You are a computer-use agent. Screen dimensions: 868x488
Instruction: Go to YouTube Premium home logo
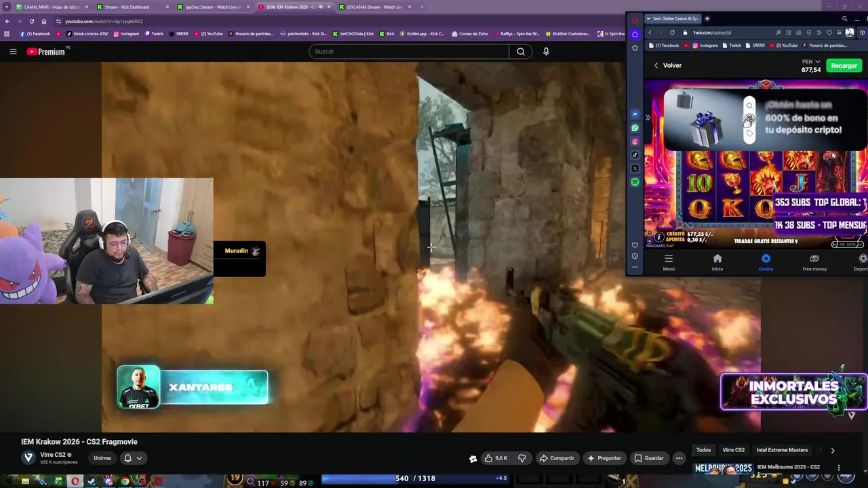pyautogui.click(x=47, y=52)
